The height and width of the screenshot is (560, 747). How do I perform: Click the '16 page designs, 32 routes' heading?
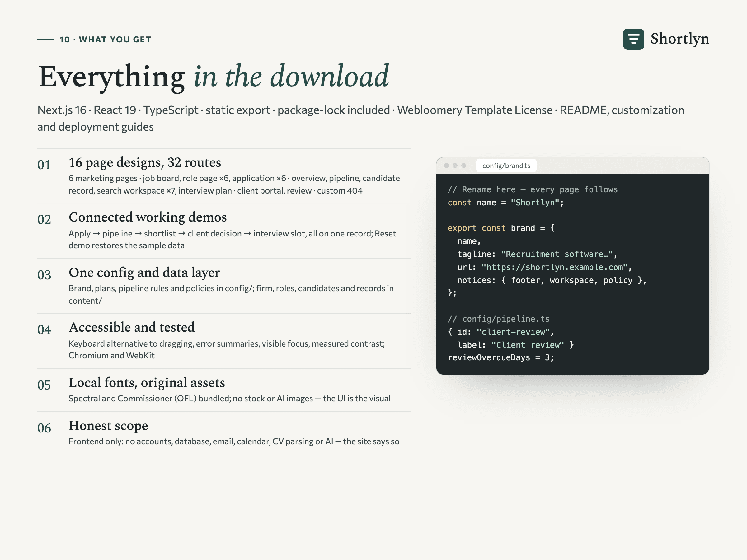pos(144,162)
